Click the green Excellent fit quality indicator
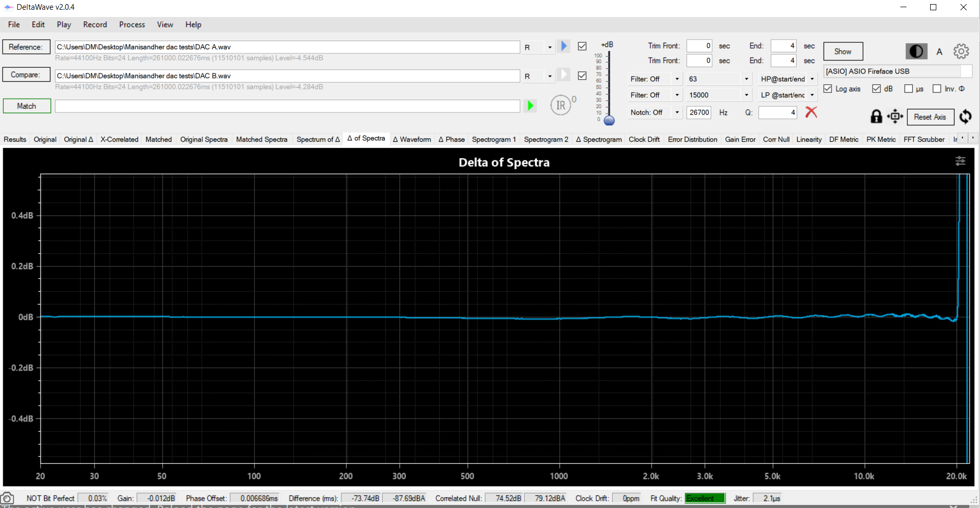980x508 pixels. [705, 498]
